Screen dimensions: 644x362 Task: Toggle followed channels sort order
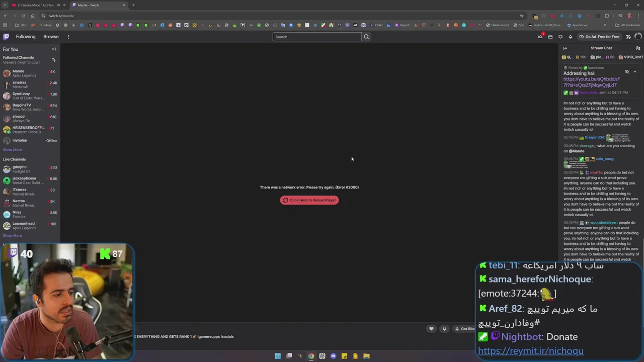coord(54,60)
